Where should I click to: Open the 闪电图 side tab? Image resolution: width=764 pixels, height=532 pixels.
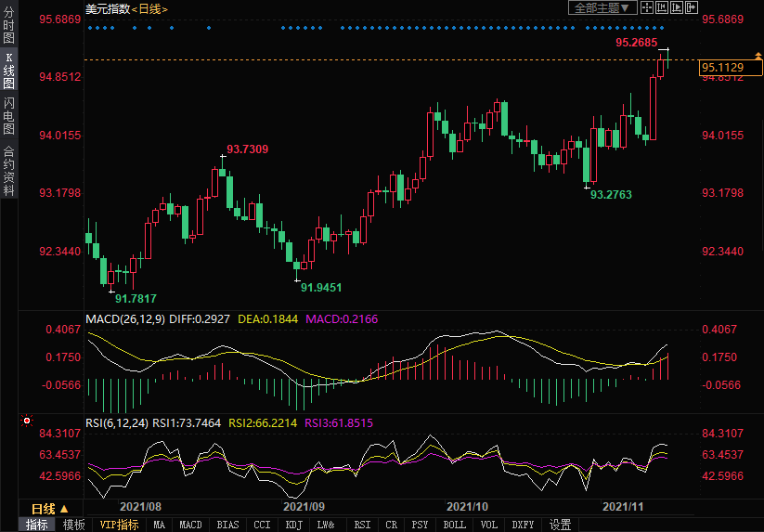(8, 116)
